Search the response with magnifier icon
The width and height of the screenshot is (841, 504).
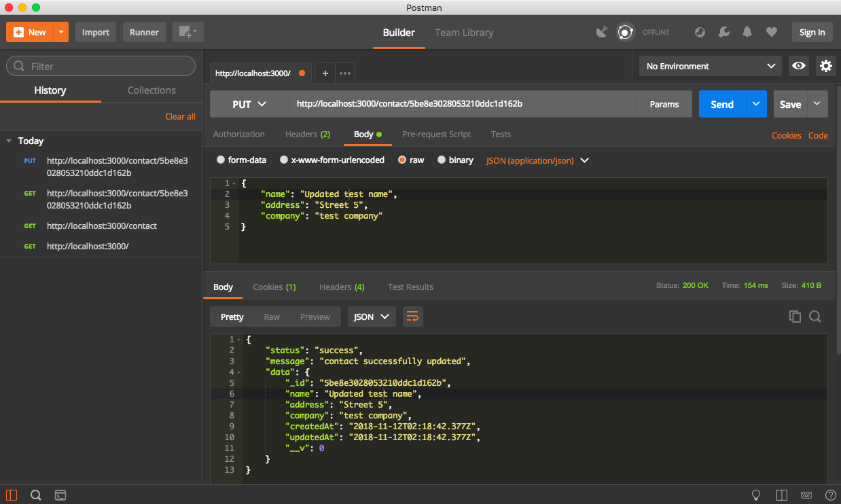(x=815, y=317)
